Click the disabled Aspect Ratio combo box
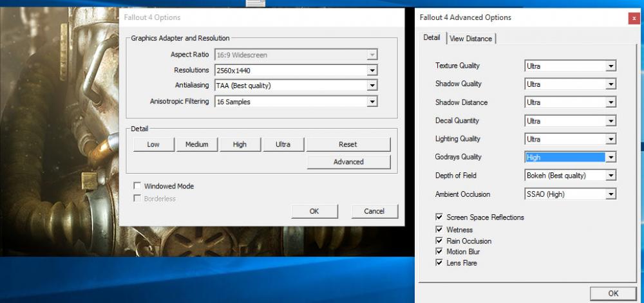The image size is (644, 303). (x=296, y=55)
